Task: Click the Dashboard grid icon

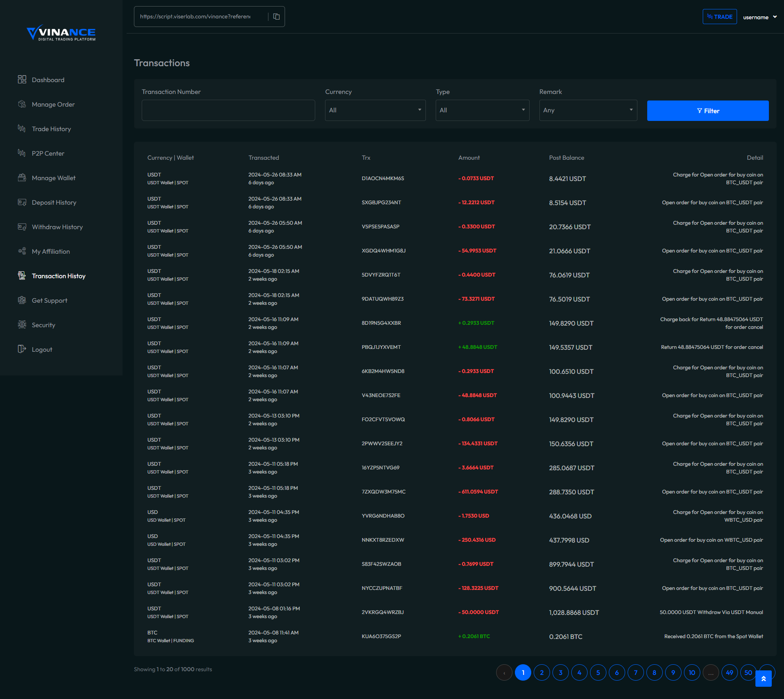Action: [22, 80]
